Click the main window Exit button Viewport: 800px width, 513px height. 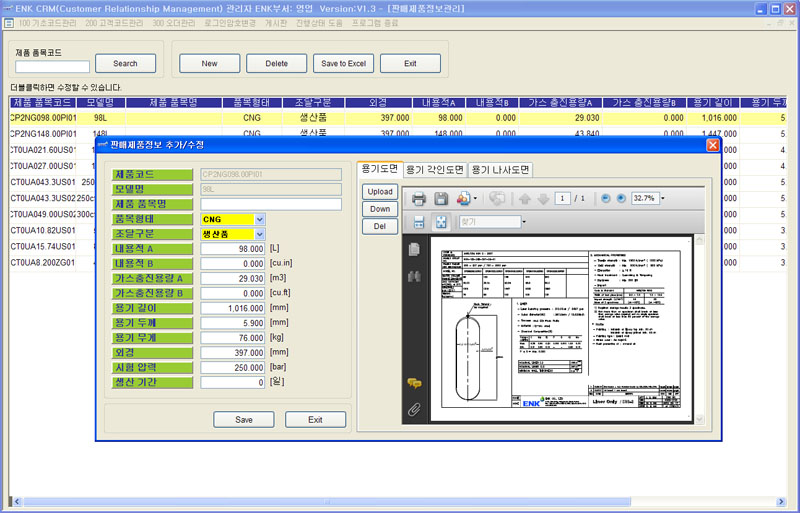(410, 64)
